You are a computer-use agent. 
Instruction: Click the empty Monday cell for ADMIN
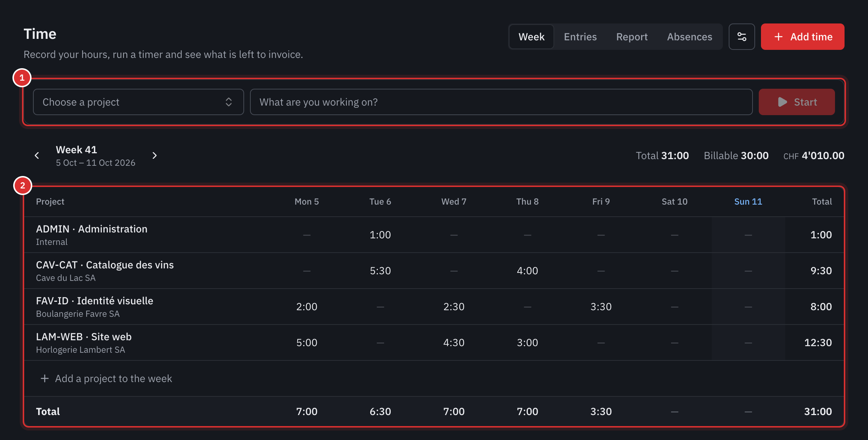point(306,235)
